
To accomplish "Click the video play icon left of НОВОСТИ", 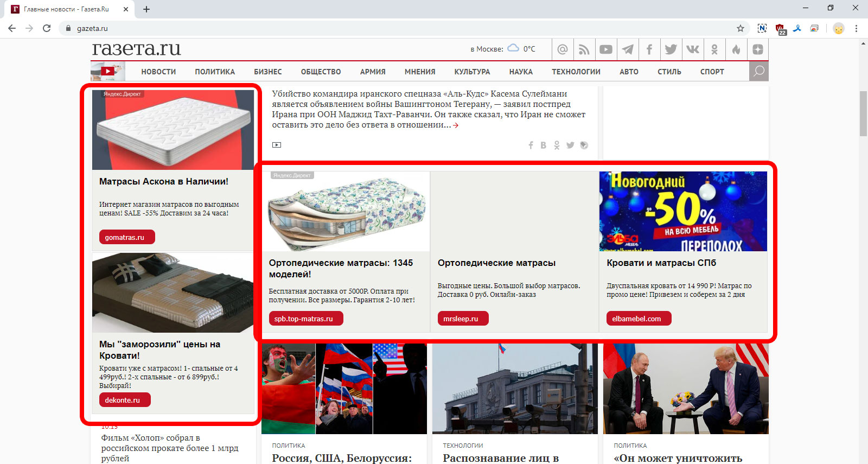I will click(x=108, y=71).
